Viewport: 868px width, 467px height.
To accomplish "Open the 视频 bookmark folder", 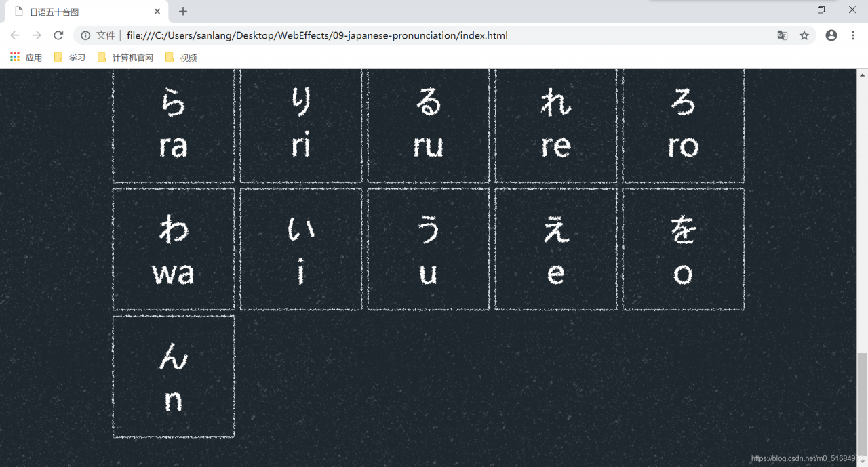I will tap(181, 58).
